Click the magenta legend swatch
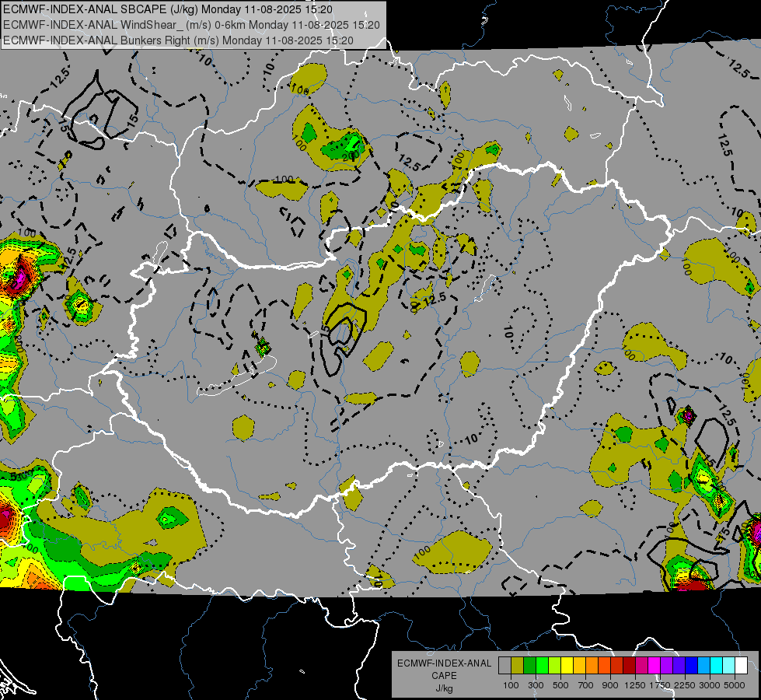This screenshot has width=761, height=700. coord(654,666)
